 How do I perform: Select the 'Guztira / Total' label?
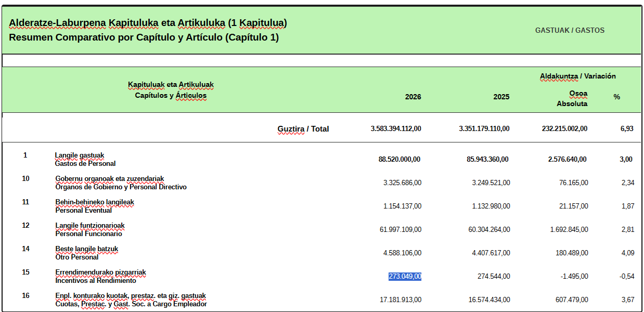(303, 129)
